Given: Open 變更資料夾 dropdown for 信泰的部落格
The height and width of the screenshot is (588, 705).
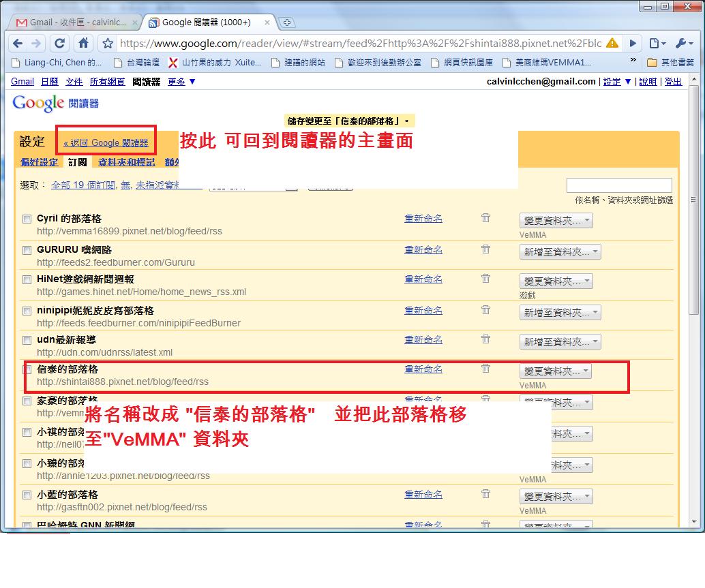Looking at the screenshot, I should [556, 371].
